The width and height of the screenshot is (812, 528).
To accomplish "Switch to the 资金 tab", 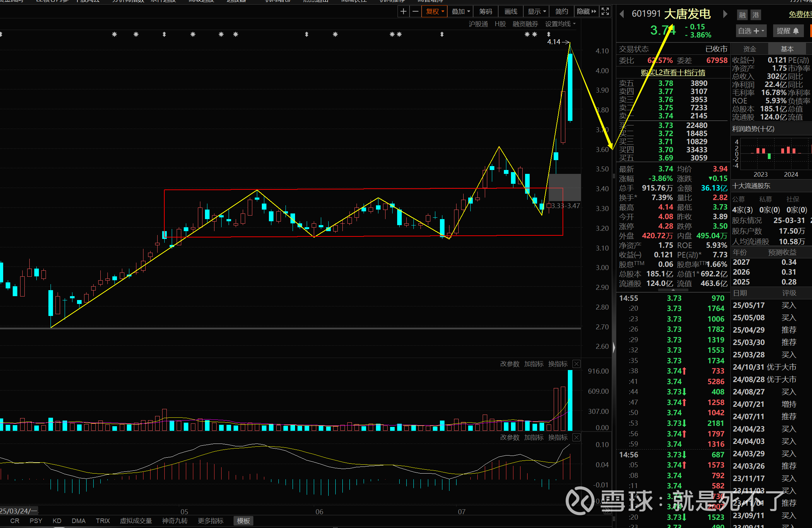I will [749, 49].
